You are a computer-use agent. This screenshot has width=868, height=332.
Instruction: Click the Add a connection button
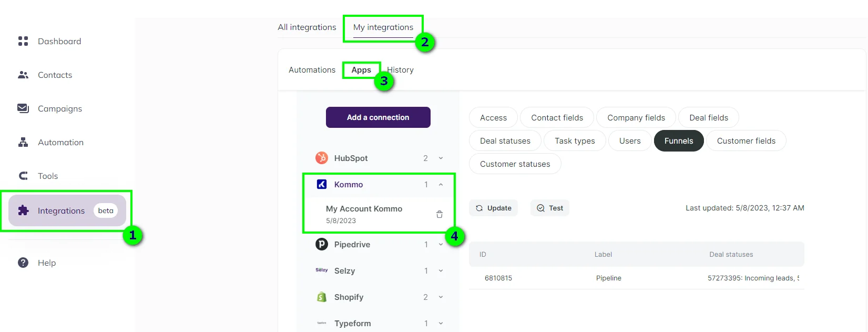coord(378,117)
